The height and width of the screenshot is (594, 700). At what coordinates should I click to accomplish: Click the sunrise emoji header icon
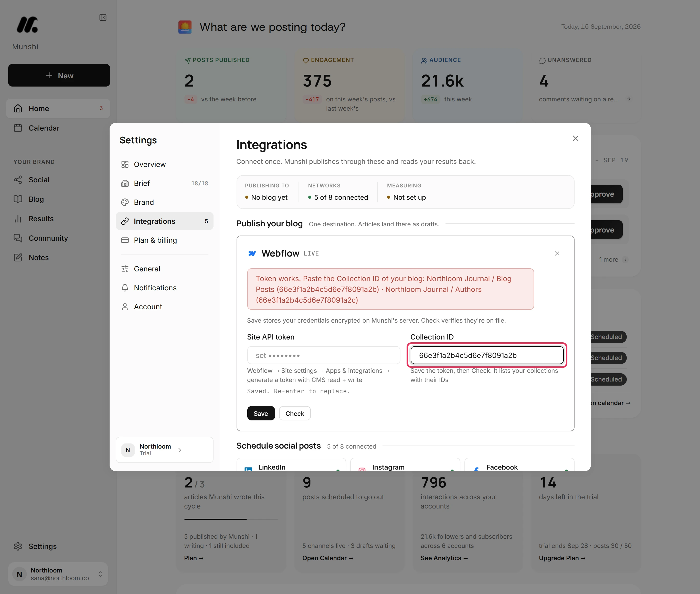[x=185, y=27]
